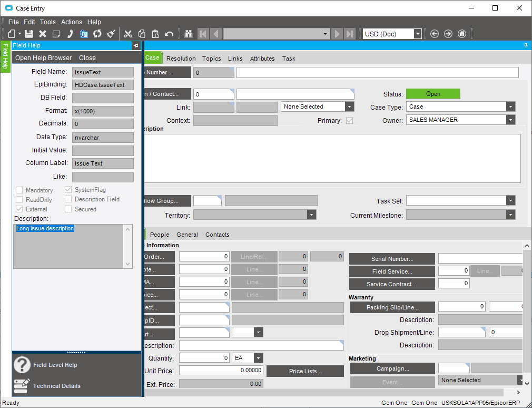Click Open Help Browser link

44,58
